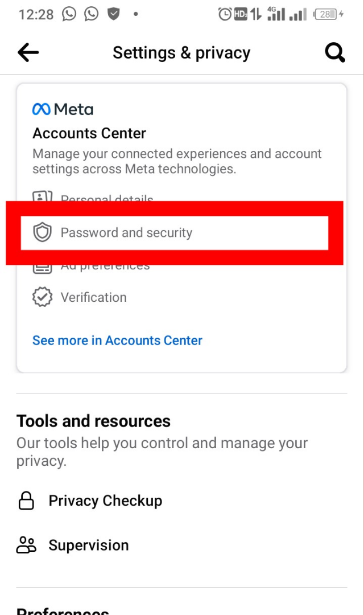Click See more in Accounts Center link

click(x=117, y=341)
